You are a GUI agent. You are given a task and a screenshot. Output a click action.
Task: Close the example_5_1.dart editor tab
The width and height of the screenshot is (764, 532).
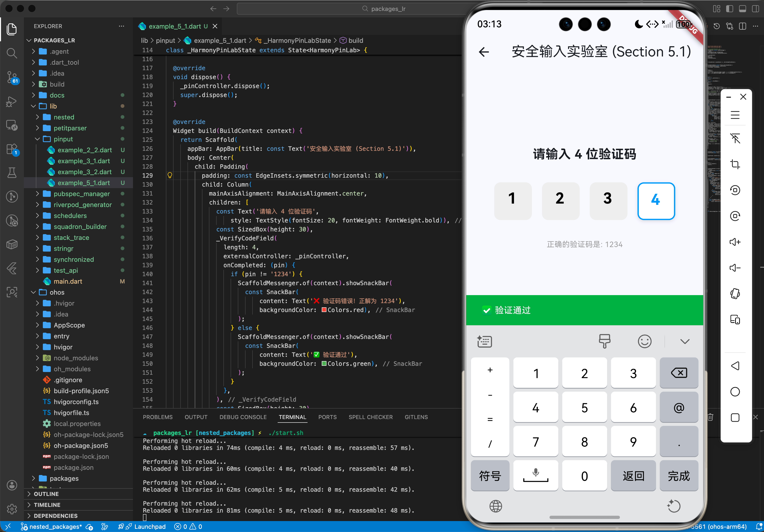point(215,26)
